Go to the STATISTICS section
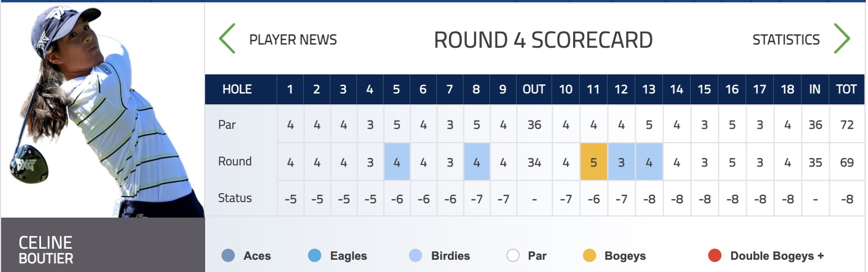Viewport: 868px width, 272px height. point(786,40)
